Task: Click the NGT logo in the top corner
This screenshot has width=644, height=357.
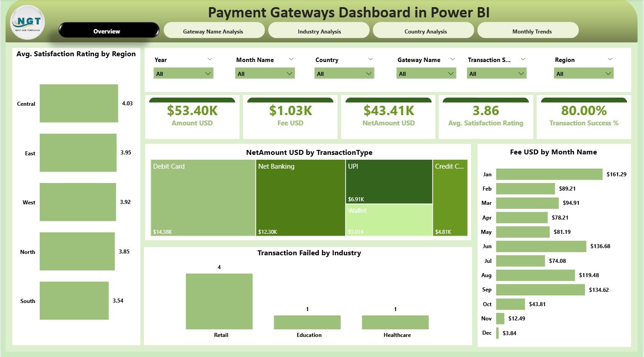Action: coord(27,21)
